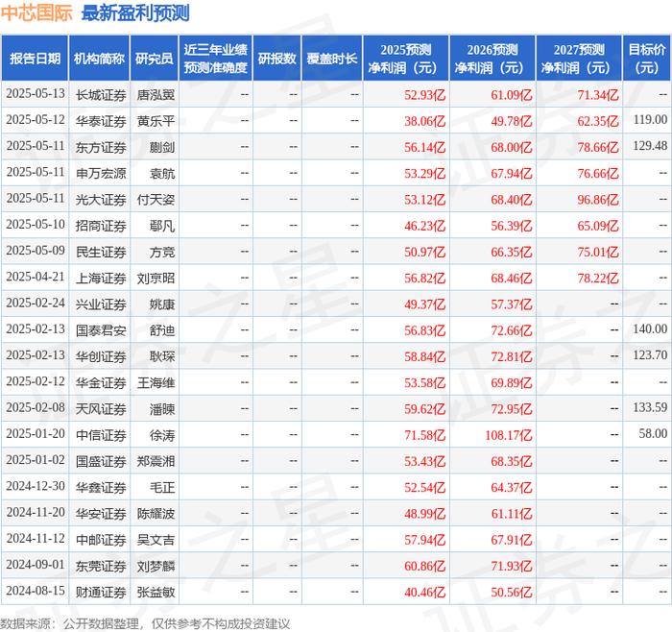Screen dimensions: 672x632
Task: Click target price 133.59
Action: tap(650, 408)
